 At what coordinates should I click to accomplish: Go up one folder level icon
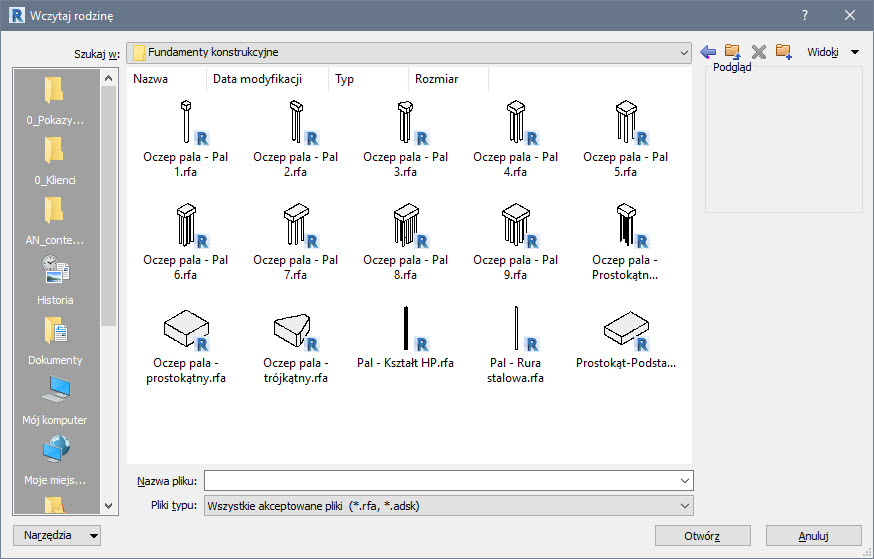733,52
